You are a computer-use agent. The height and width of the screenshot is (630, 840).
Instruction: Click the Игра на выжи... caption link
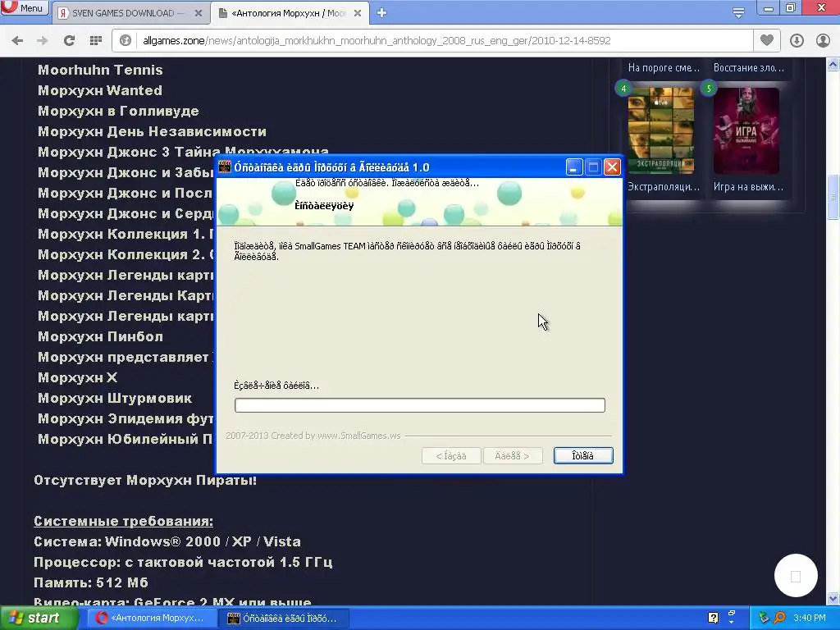748,187
